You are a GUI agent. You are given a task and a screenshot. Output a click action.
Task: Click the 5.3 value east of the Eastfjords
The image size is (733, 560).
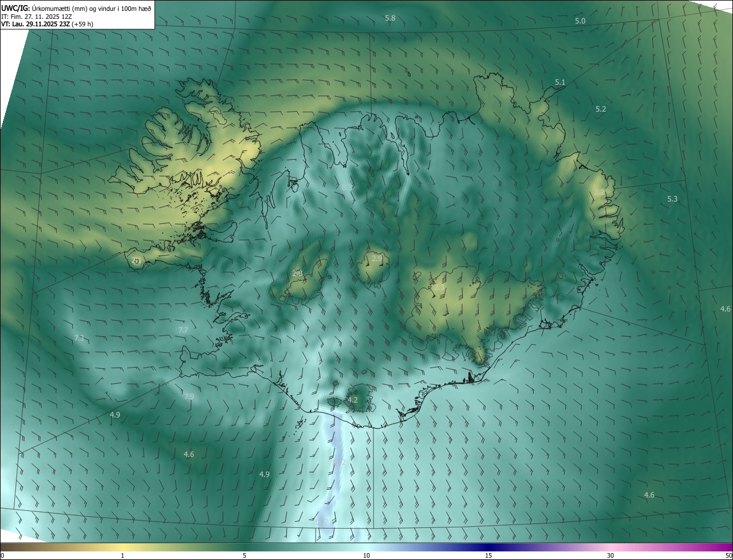click(x=672, y=199)
